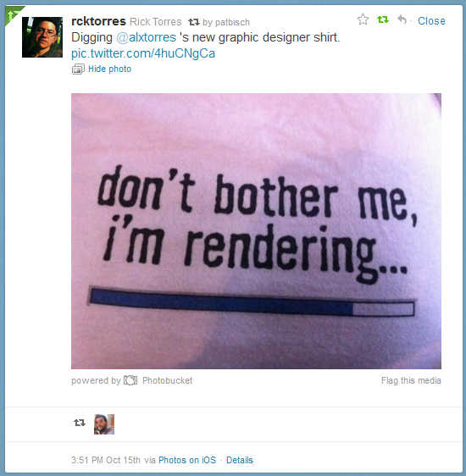Open the retweeter's small avatar thumbnail

(104, 424)
